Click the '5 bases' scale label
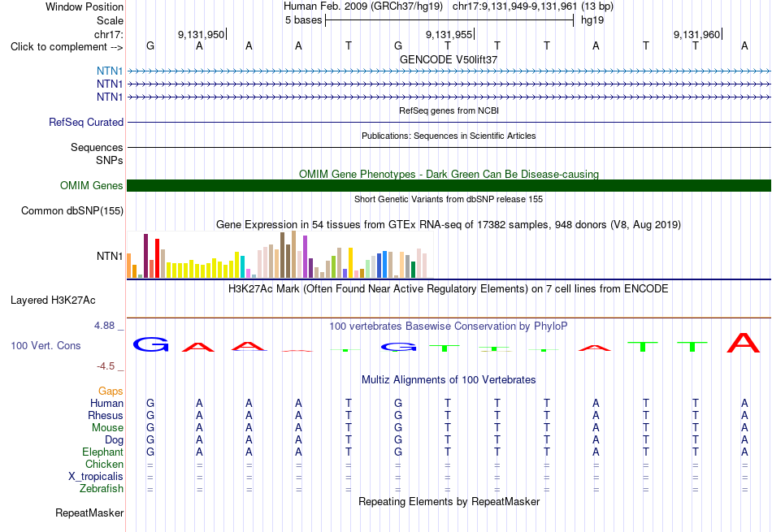 pos(303,20)
